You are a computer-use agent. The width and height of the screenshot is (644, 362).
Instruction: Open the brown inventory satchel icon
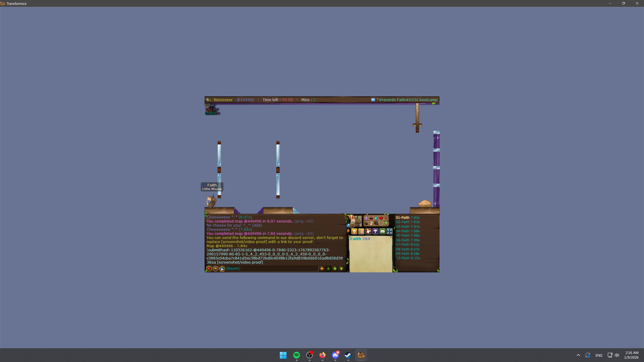tap(351, 226)
